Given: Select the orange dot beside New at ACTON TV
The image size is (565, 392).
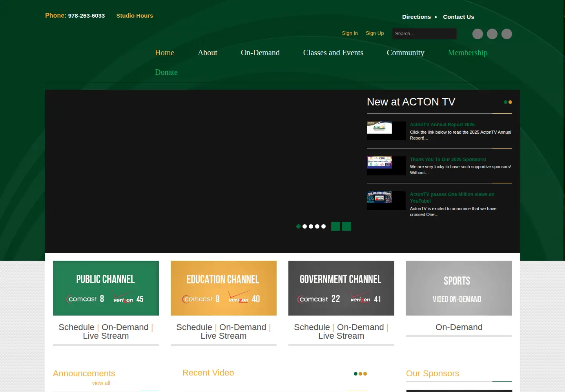Looking at the screenshot, I should point(510,102).
